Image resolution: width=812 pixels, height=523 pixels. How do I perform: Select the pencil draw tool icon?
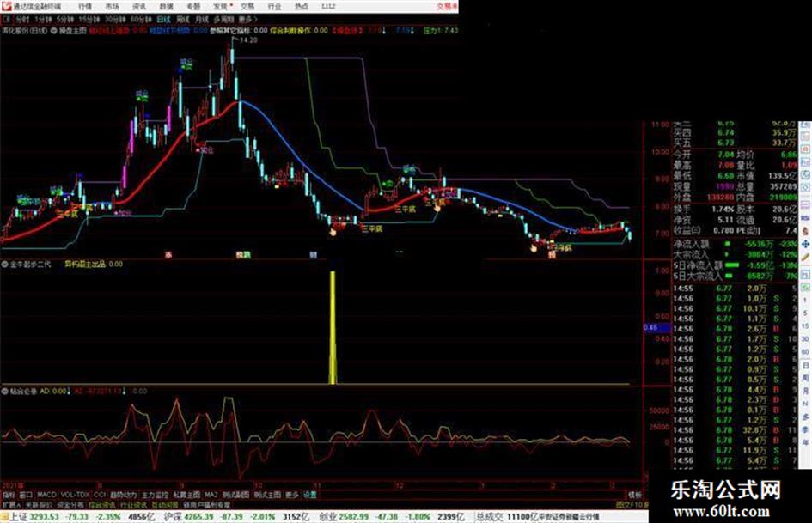[x=805, y=257]
